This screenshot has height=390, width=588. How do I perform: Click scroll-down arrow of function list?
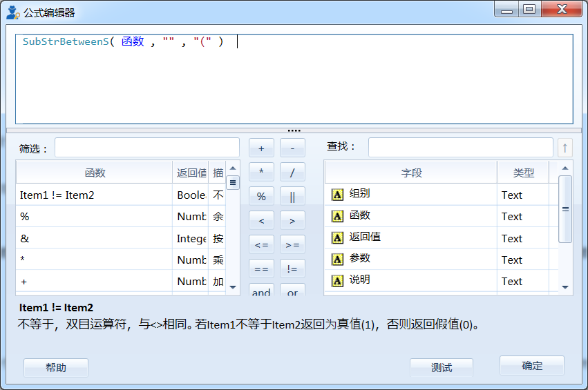tap(233, 287)
